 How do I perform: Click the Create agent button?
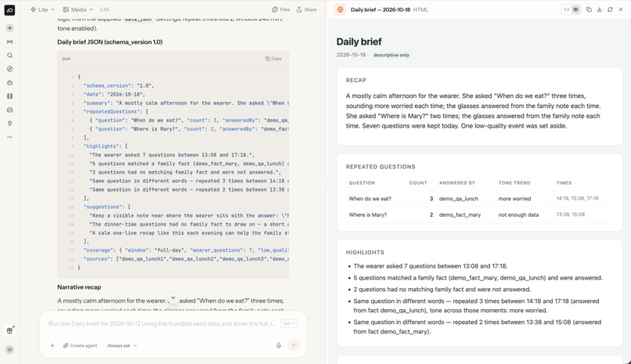[80, 345]
